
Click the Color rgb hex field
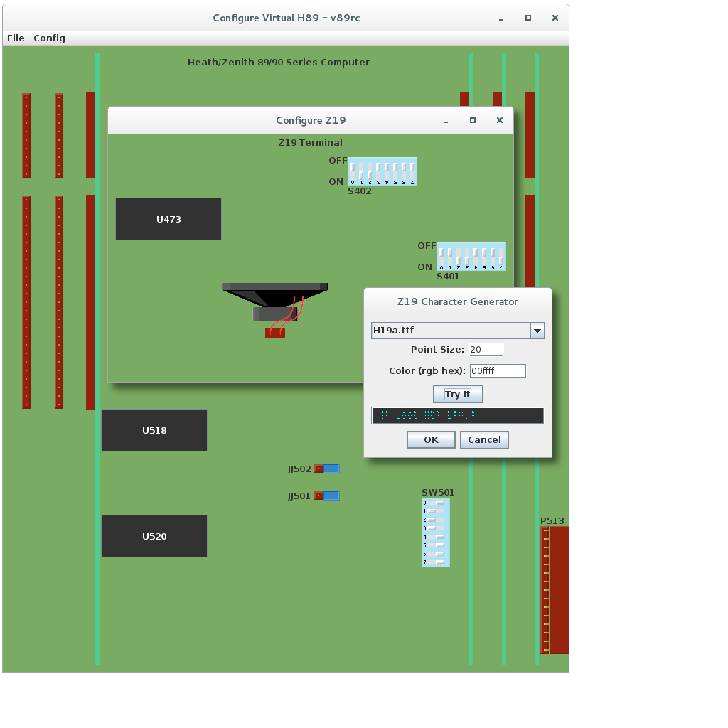pyautogui.click(x=498, y=370)
